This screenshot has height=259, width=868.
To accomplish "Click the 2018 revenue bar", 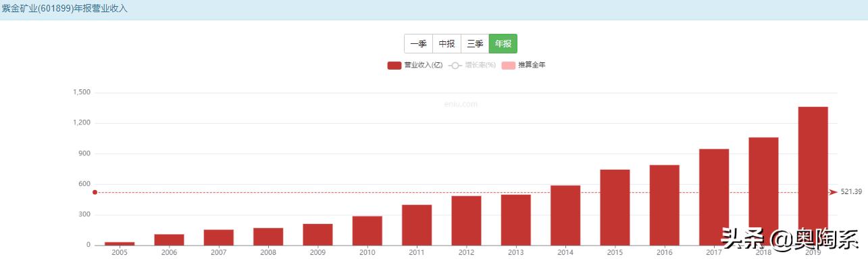I will (x=763, y=191).
